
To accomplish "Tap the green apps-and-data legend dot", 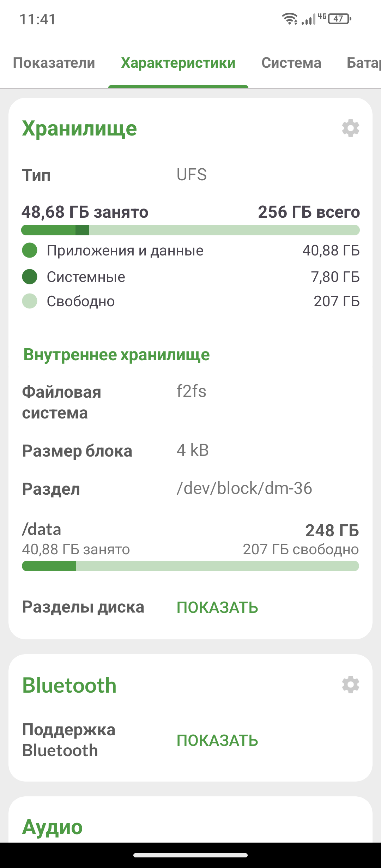I will coord(30,251).
